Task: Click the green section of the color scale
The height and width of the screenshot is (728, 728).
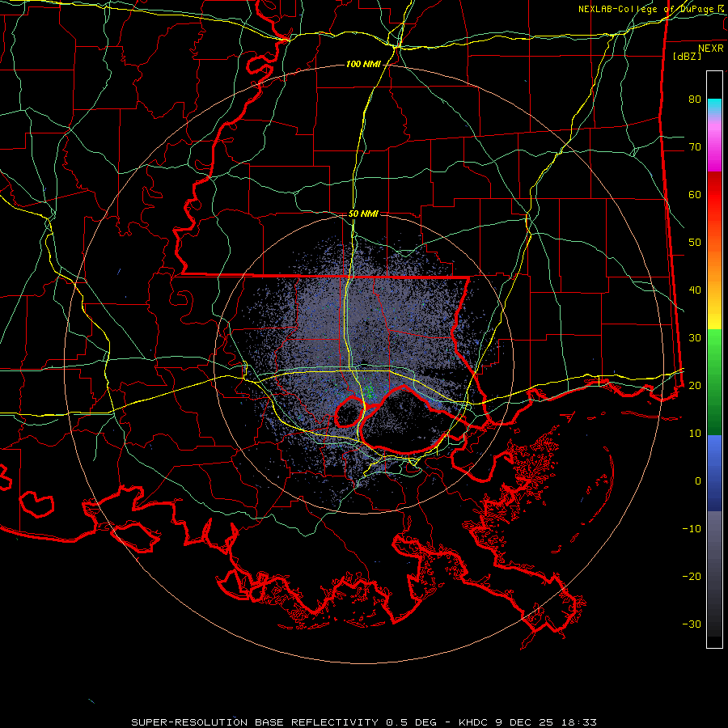Action: pyautogui.click(x=714, y=382)
